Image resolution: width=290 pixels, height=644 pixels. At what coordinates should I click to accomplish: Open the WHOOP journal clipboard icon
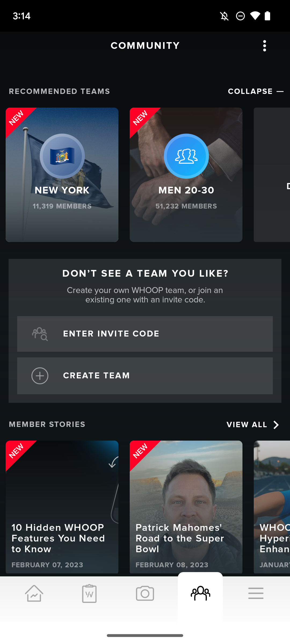click(x=89, y=593)
